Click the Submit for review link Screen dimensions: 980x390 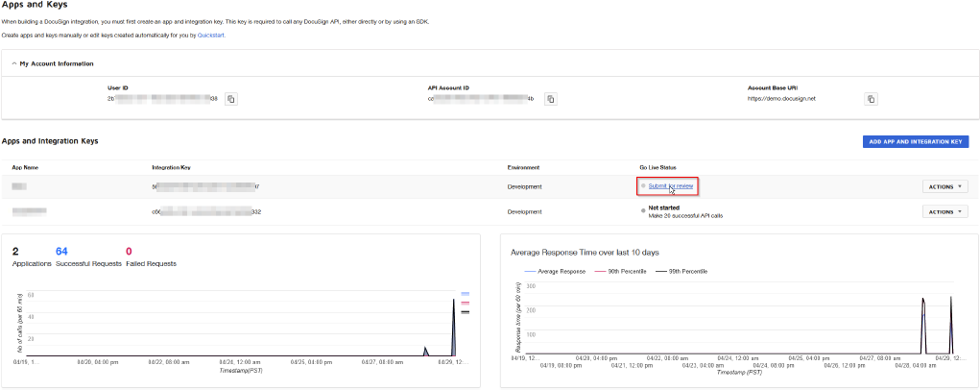point(669,185)
